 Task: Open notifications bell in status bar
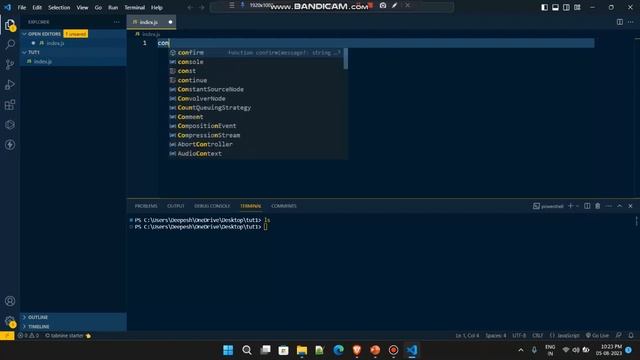point(631,336)
